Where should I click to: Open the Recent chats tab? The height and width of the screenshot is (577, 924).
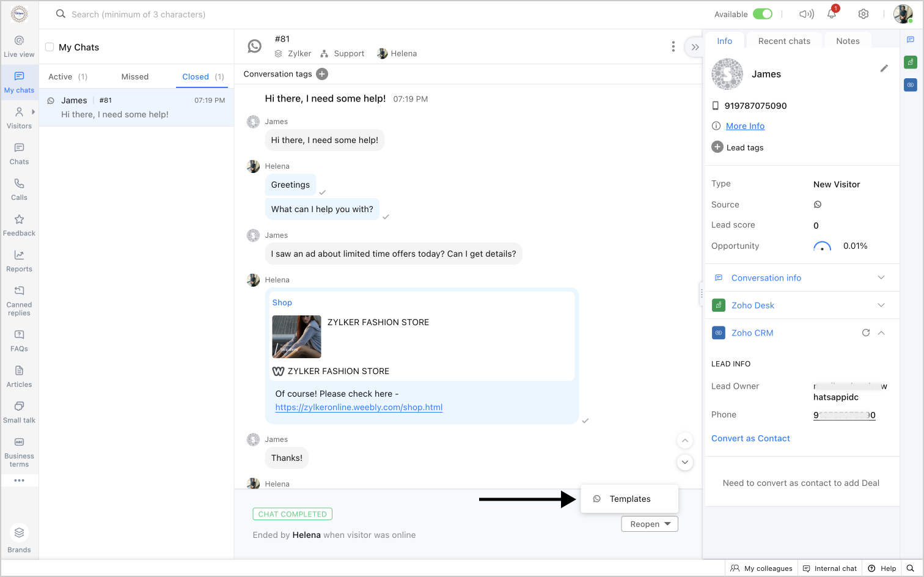[784, 41]
